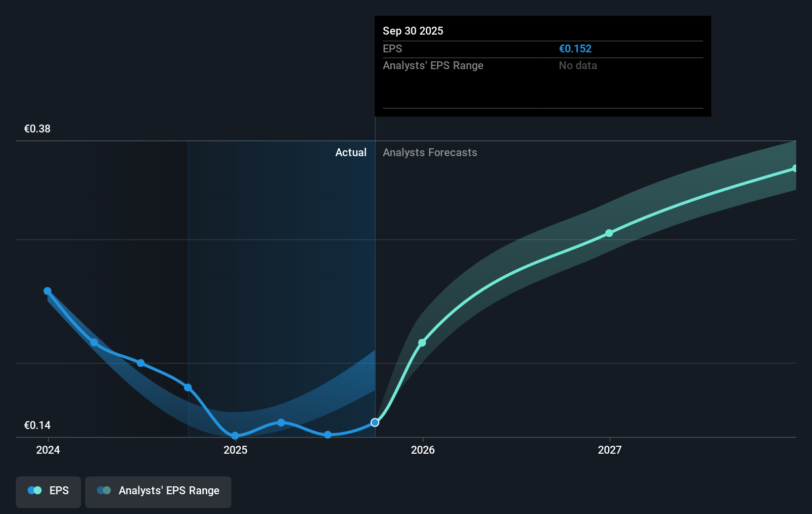Screen dimensions: 812x514
Task: Click the No data label in tooltip
Action: 578,65
